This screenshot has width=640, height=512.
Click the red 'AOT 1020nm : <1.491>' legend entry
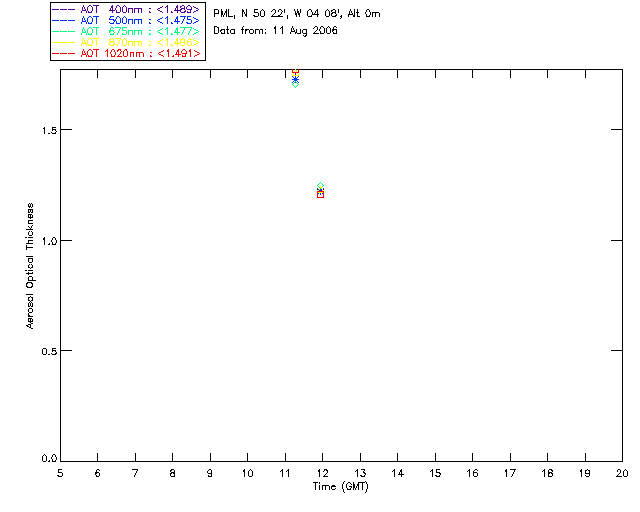[127, 53]
